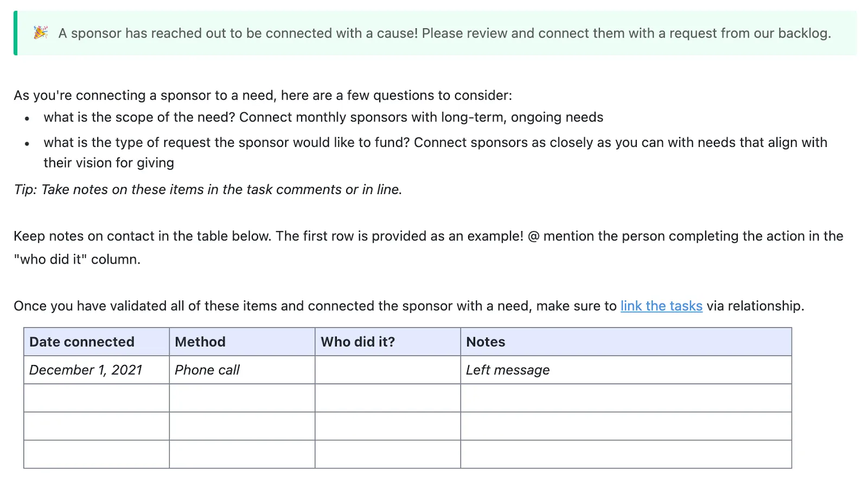The height and width of the screenshot is (494, 868).
Task: Click the 'December 1, 2021' table cell
Action: 97,370
